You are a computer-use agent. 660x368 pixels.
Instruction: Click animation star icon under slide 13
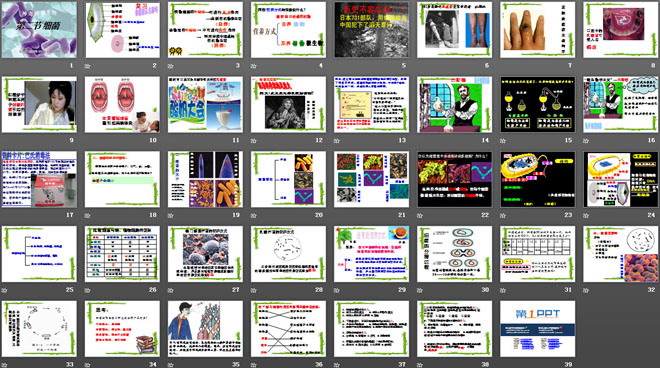tap(337, 141)
